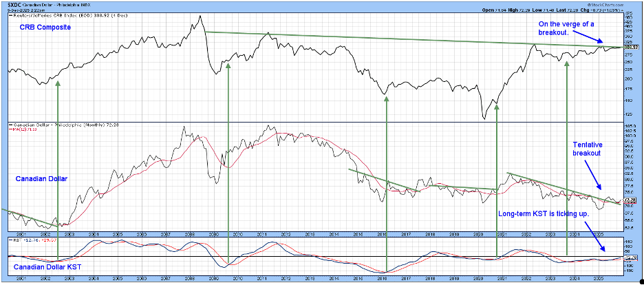644x285 pixels.
Task: Click arrowhead of 2016 green vertical arrow
Action: tap(387, 98)
